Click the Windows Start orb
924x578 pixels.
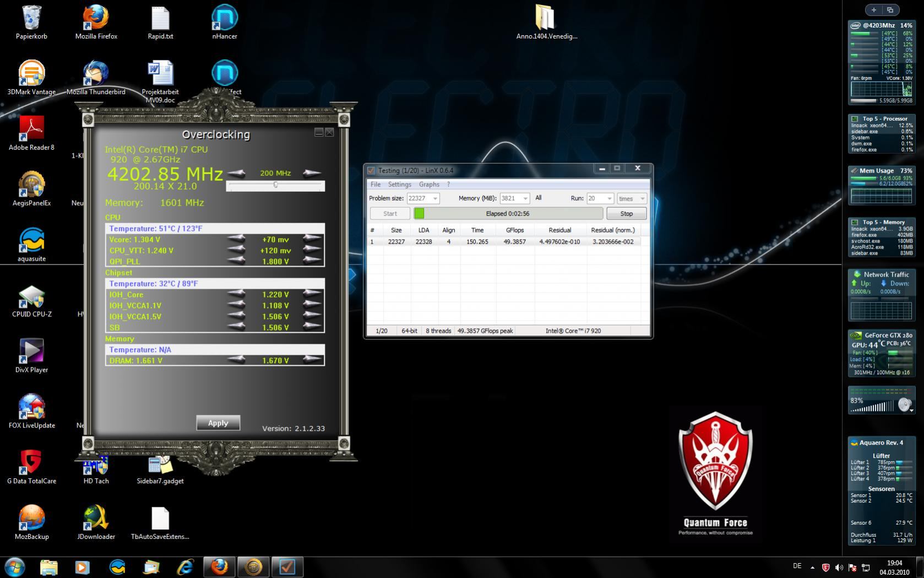(15, 567)
